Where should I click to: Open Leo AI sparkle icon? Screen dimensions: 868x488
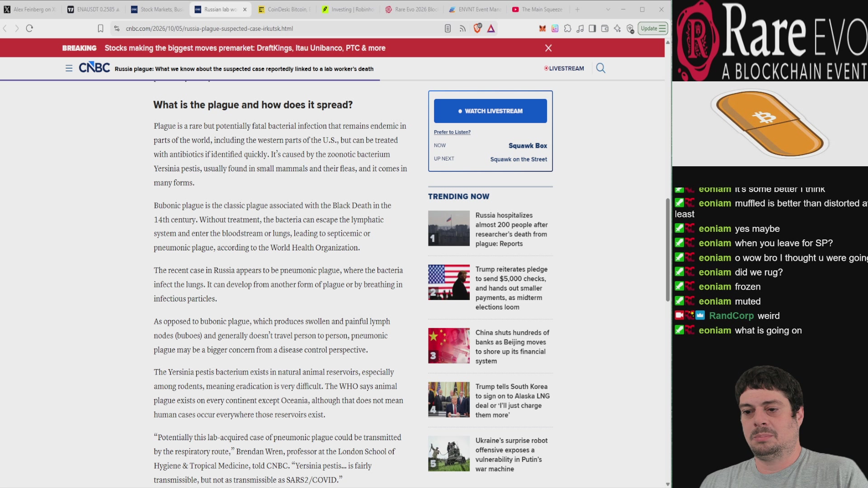pyautogui.click(x=618, y=28)
